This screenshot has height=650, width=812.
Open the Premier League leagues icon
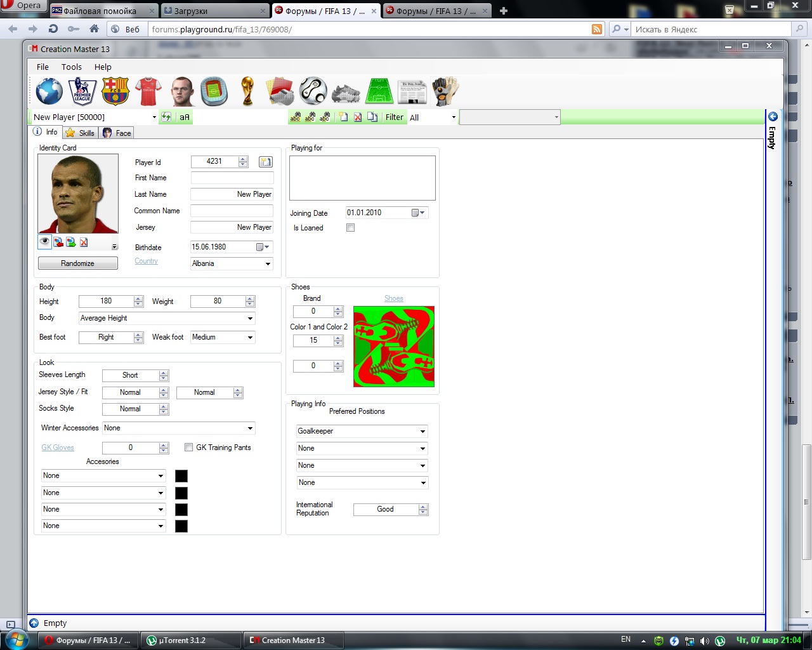pyautogui.click(x=82, y=91)
